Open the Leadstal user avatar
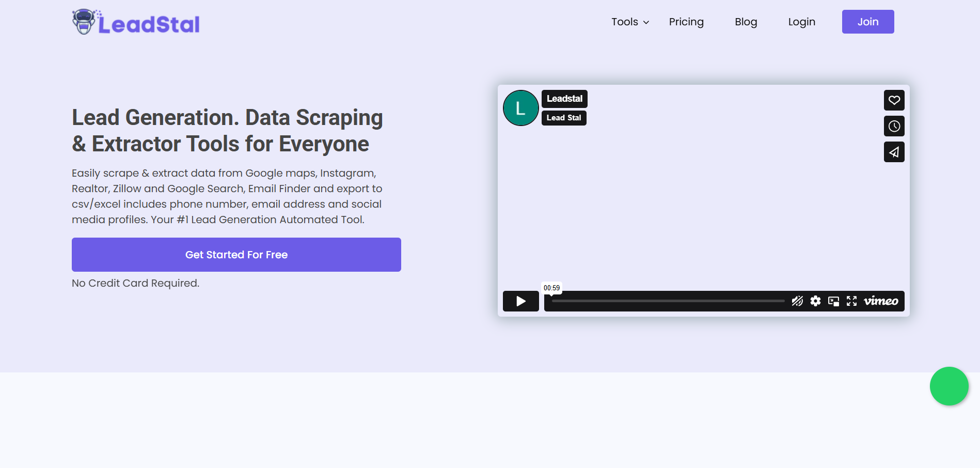 click(x=520, y=108)
